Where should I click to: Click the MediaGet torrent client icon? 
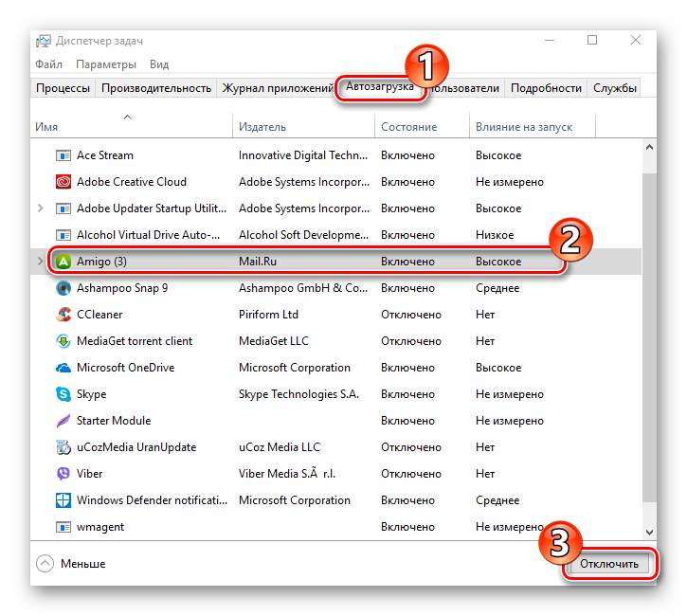[63, 341]
